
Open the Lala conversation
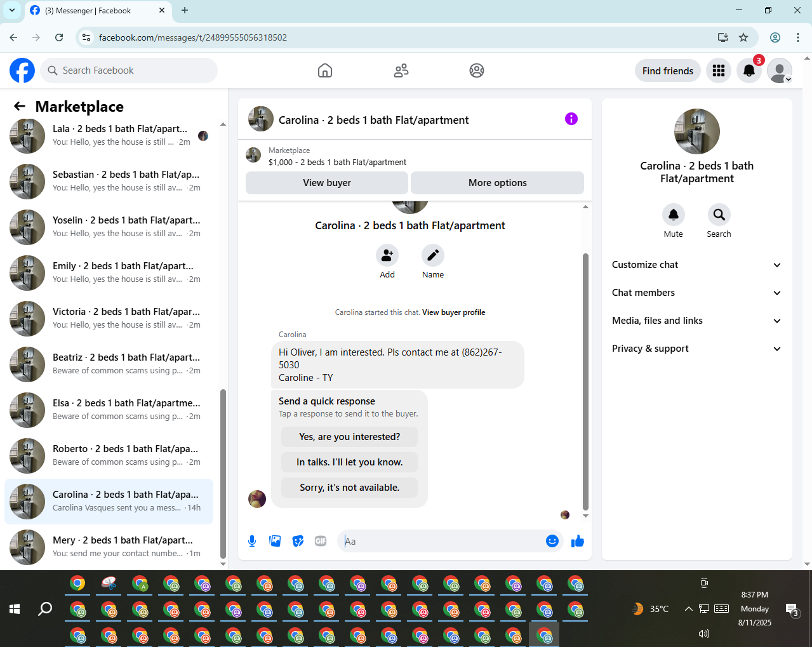(x=109, y=136)
